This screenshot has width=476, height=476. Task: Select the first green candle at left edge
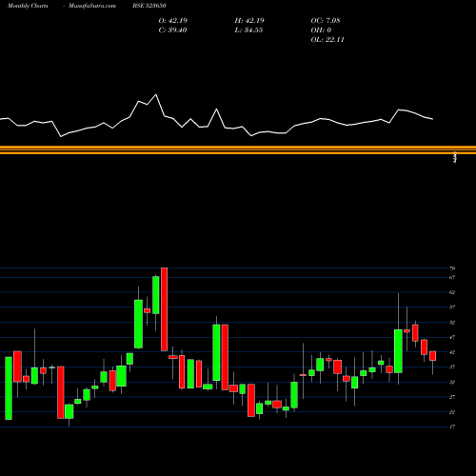[x=9, y=388]
